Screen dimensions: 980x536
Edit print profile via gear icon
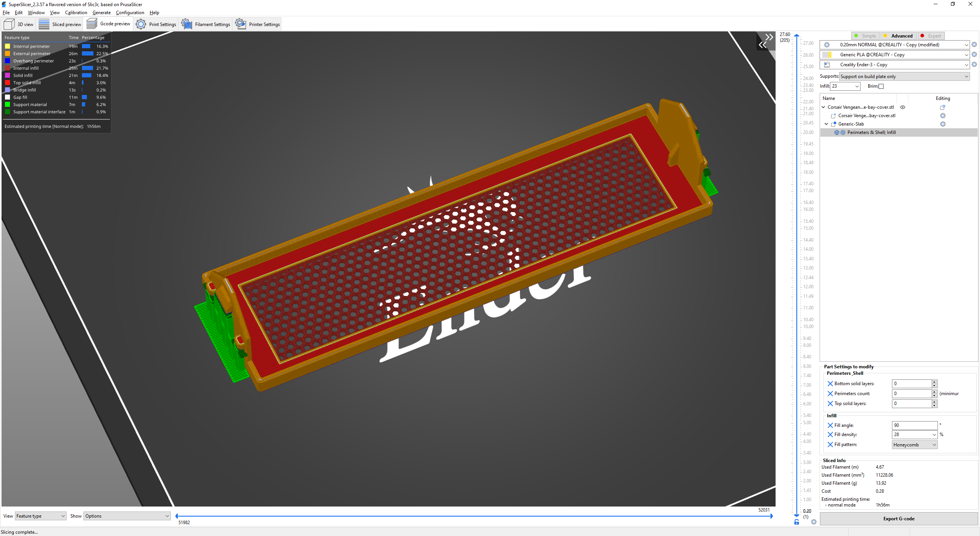tap(974, 45)
